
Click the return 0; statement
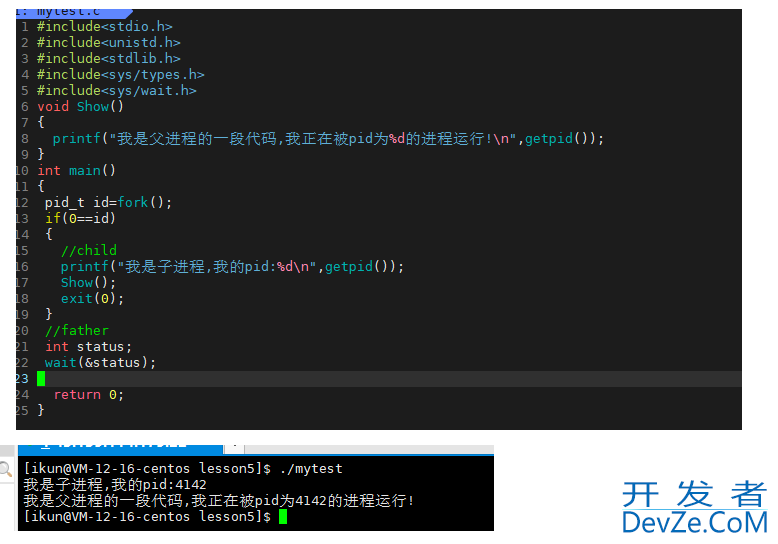pos(88,395)
